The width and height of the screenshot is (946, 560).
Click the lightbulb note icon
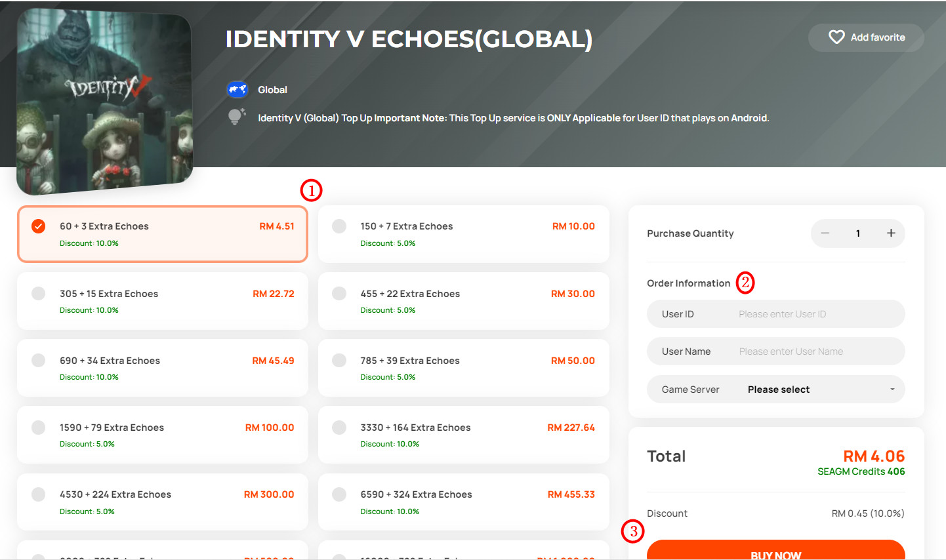coord(236,117)
